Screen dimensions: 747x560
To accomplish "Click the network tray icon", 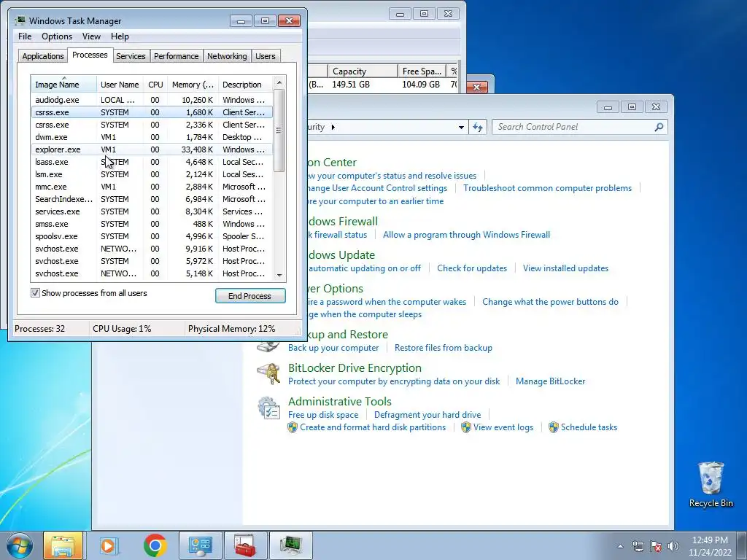I will tap(638, 546).
